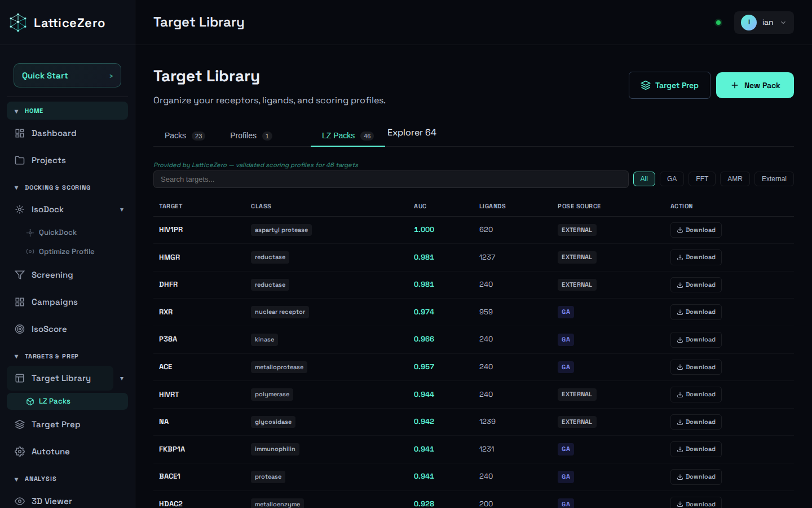The image size is (812, 508).
Task: Sort by the CLASS column header
Action: [x=261, y=207]
